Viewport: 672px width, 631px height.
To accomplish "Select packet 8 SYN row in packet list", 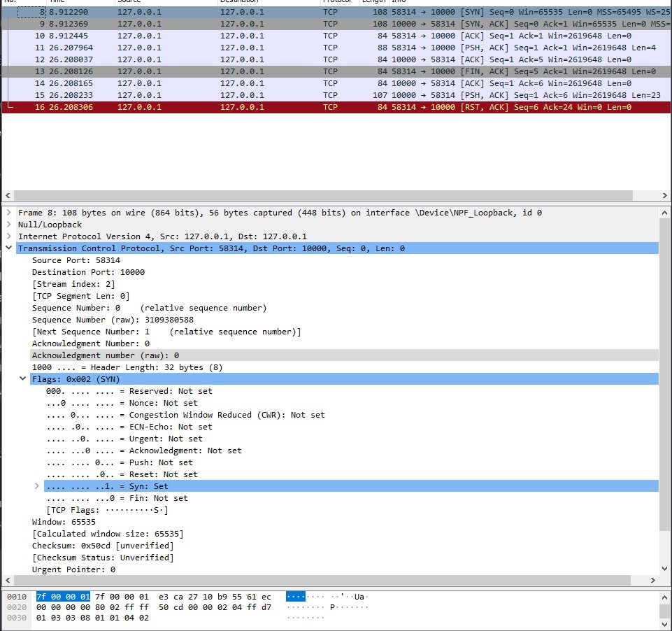I will 336,12.
